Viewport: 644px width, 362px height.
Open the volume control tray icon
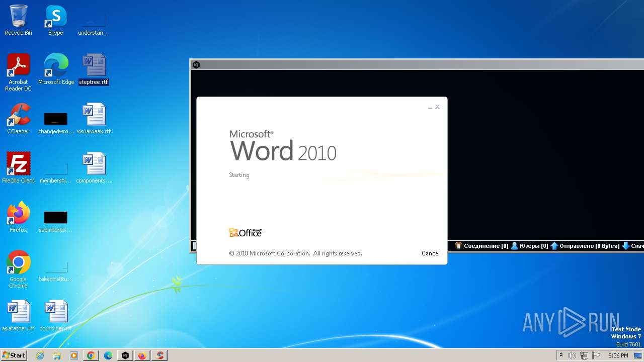point(572,355)
